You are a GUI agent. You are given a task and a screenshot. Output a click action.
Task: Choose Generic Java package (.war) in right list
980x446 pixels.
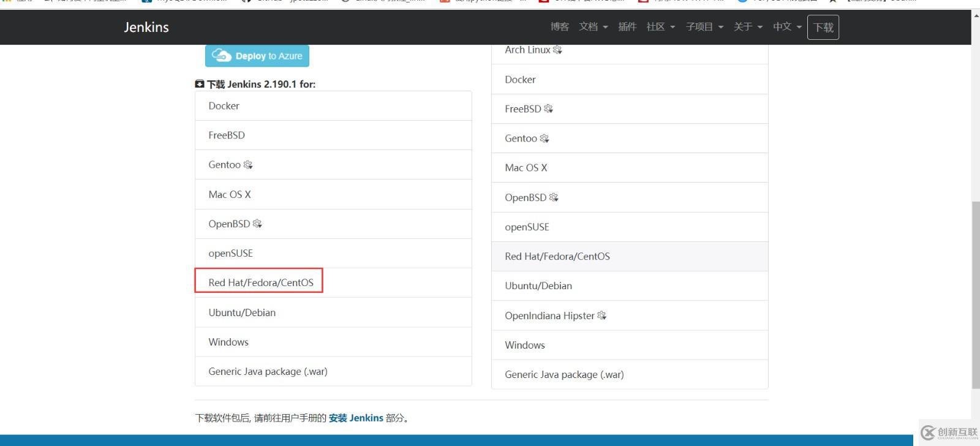[x=630, y=374]
